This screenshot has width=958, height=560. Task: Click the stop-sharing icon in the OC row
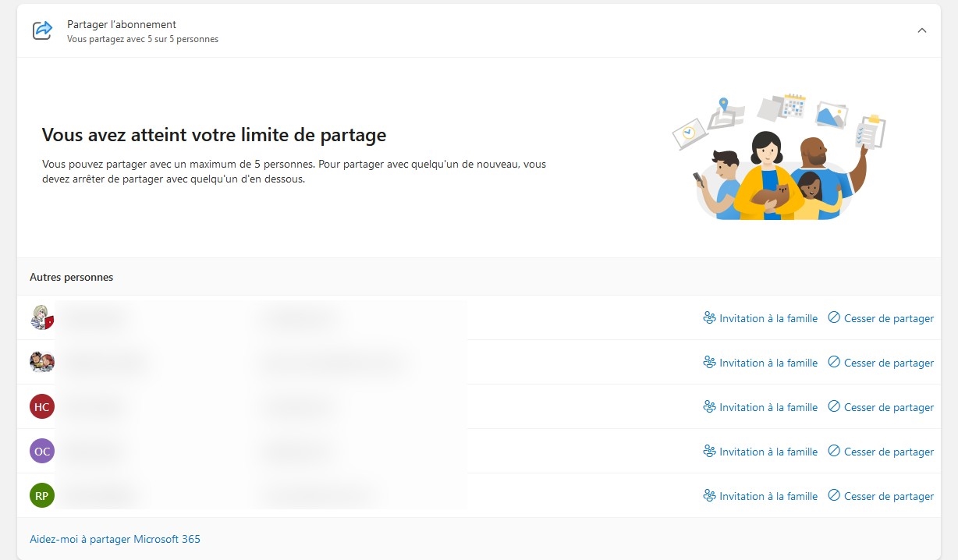[x=834, y=451]
